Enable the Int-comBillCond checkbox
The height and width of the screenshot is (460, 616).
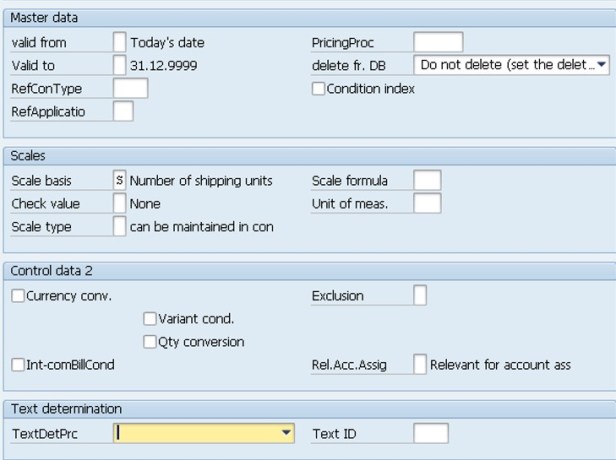click(18, 365)
